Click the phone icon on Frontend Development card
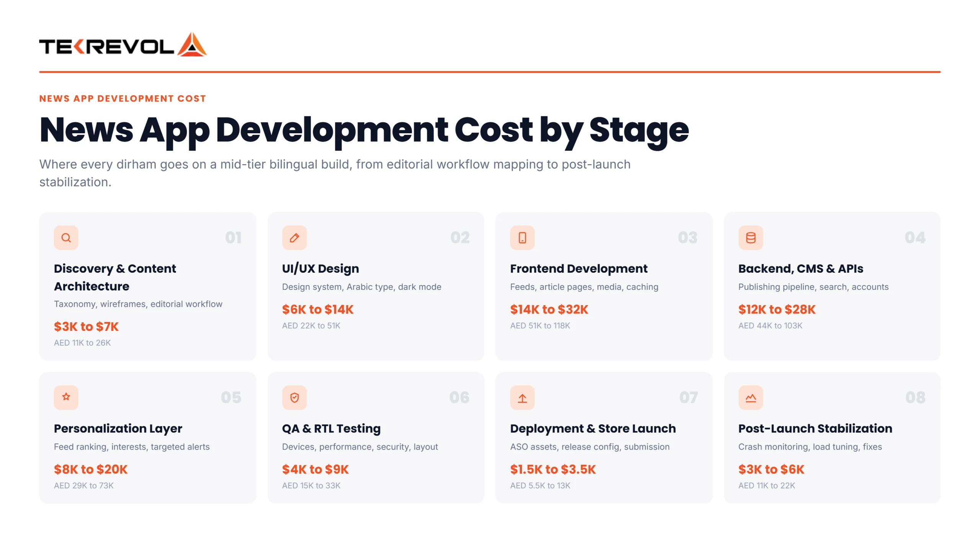Image resolution: width=980 pixels, height=538 pixels. click(x=522, y=237)
